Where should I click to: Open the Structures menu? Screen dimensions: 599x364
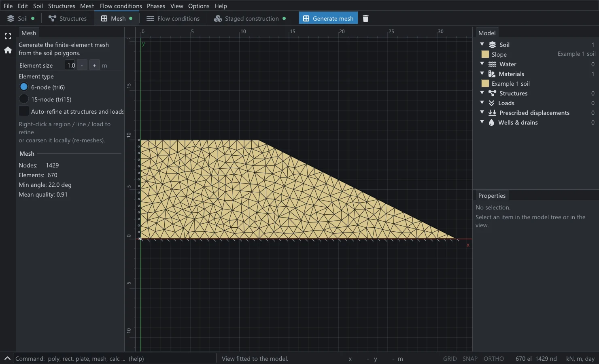point(62,6)
